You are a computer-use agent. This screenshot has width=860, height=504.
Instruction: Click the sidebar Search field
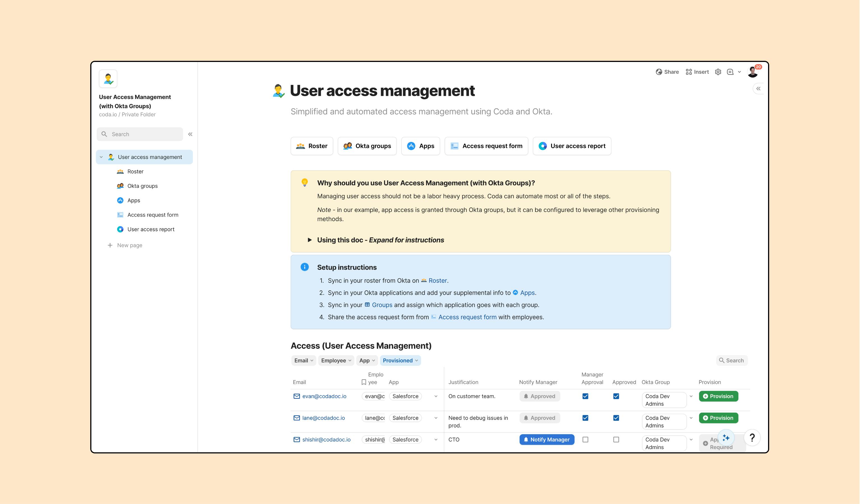[x=140, y=134]
